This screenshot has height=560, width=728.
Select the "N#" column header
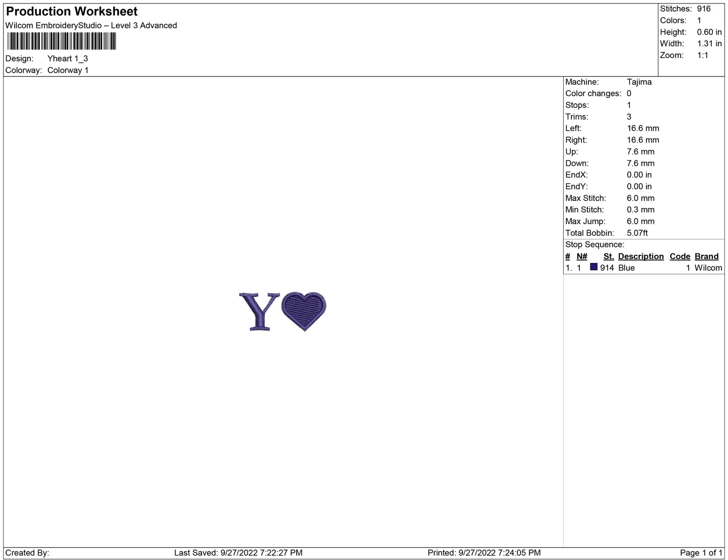click(x=582, y=256)
